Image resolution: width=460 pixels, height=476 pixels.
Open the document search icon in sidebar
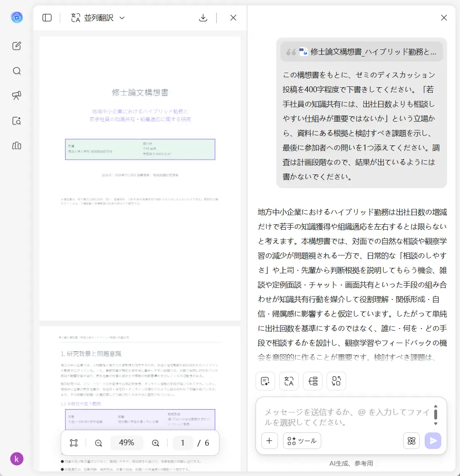[x=17, y=121]
